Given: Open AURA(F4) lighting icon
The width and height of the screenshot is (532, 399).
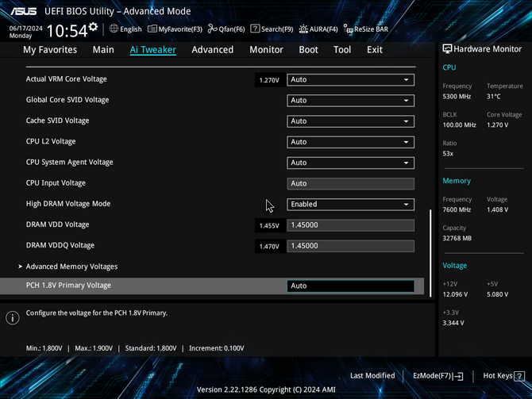Looking at the screenshot, I should pos(303,29).
